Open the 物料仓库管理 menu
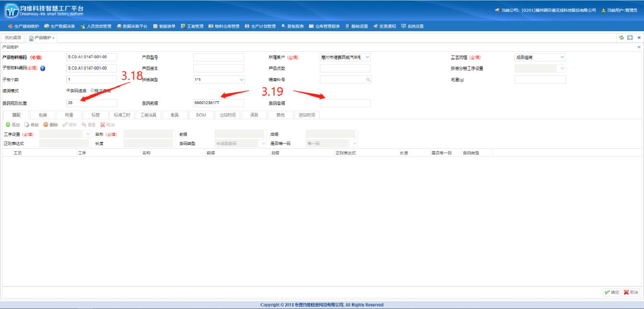644x309 pixels. pyautogui.click(x=224, y=26)
